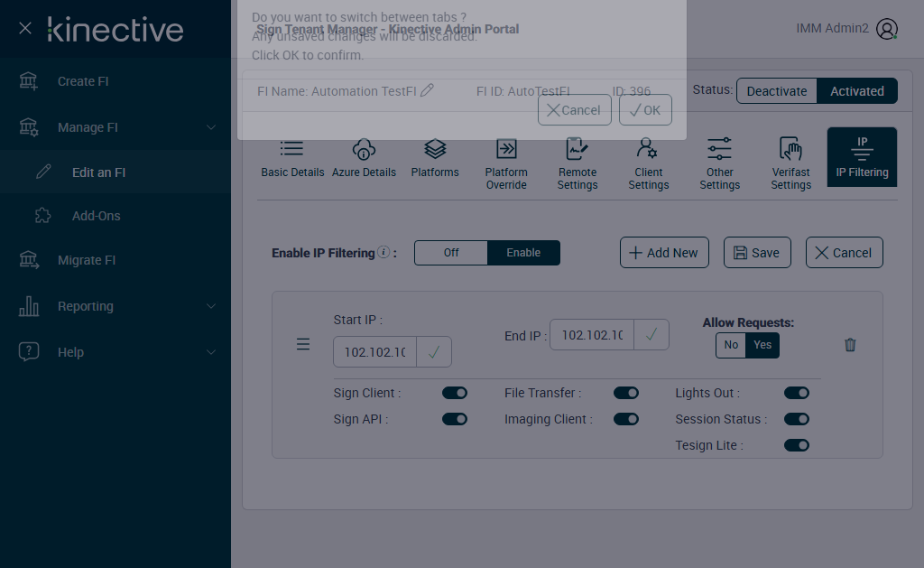
Task: Click the End IP input field
Action: [592, 335]
